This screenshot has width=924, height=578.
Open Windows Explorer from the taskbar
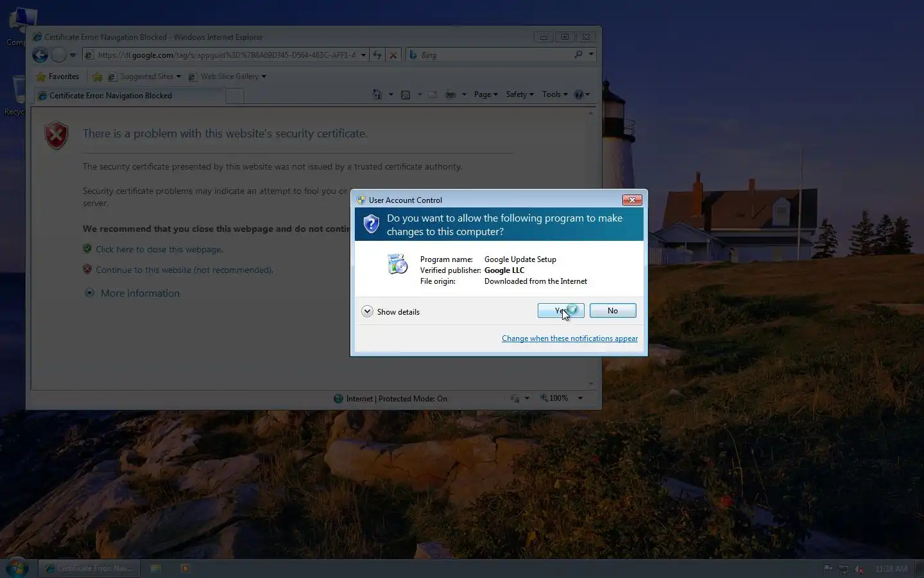(155, 568)
